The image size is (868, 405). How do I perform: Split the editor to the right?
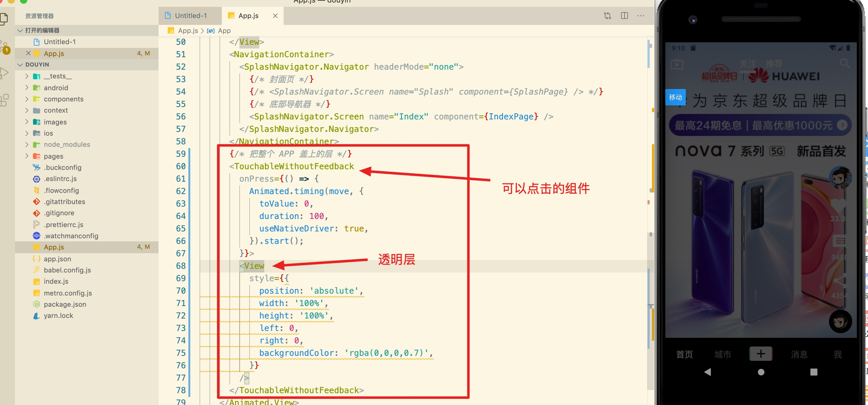[624, 16]
